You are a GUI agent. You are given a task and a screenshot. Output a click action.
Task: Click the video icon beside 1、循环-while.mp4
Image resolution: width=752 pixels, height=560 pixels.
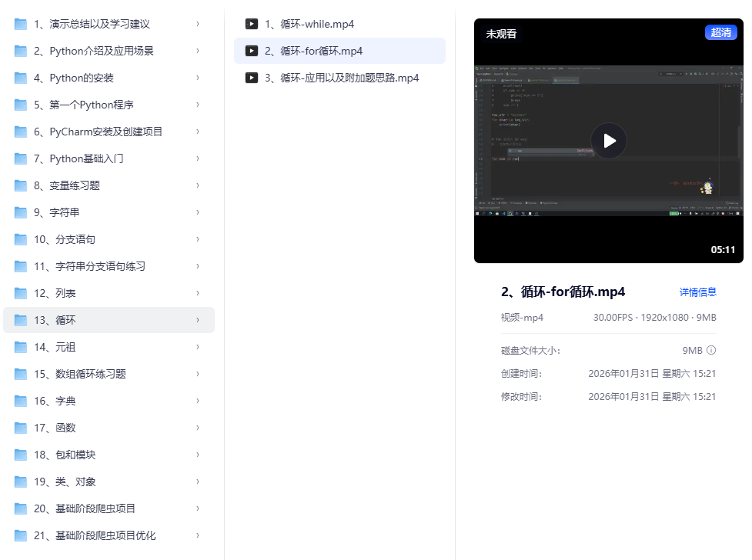point(252,24)
